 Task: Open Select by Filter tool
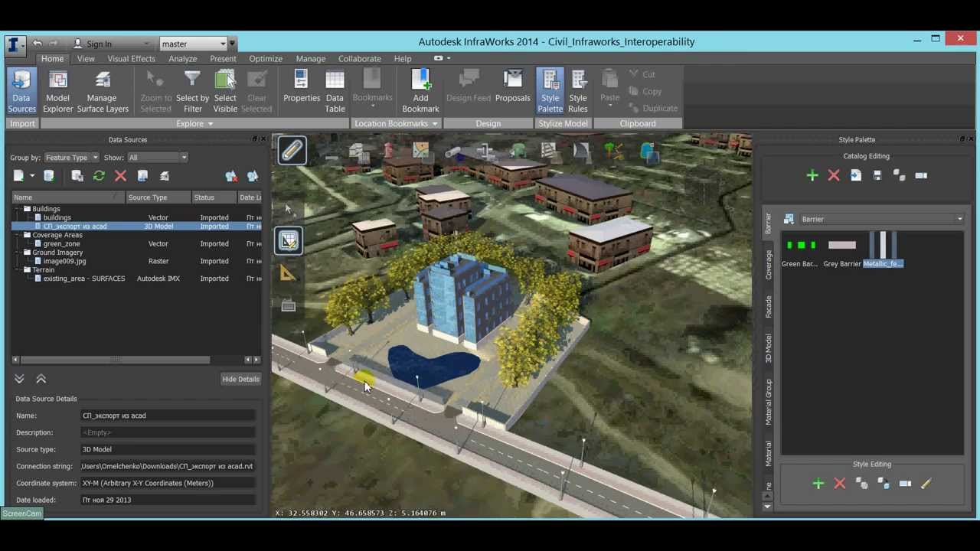[192, 91]
